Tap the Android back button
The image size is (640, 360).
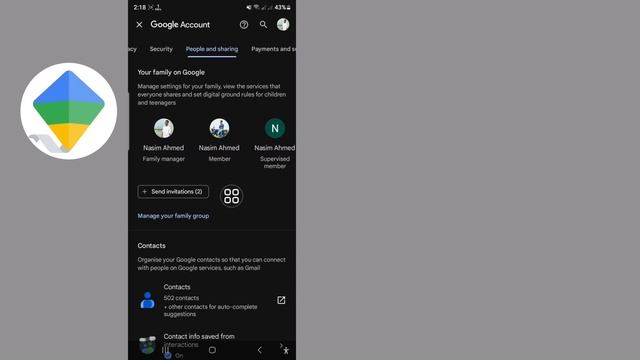click(260, 350)
